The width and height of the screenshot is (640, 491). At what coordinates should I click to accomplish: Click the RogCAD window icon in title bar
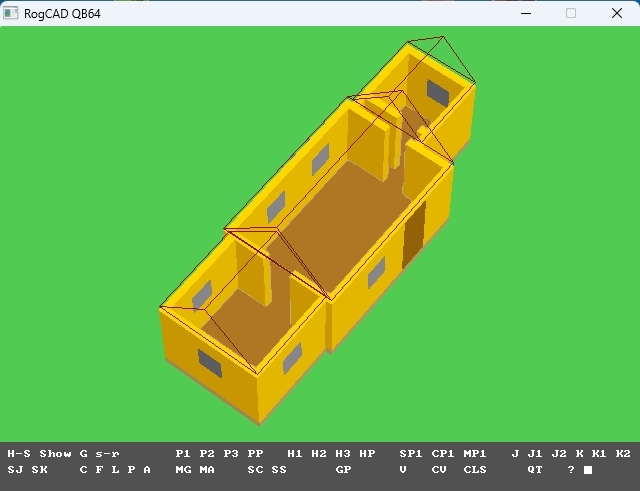pyautogui.click(x=13, y=13)
